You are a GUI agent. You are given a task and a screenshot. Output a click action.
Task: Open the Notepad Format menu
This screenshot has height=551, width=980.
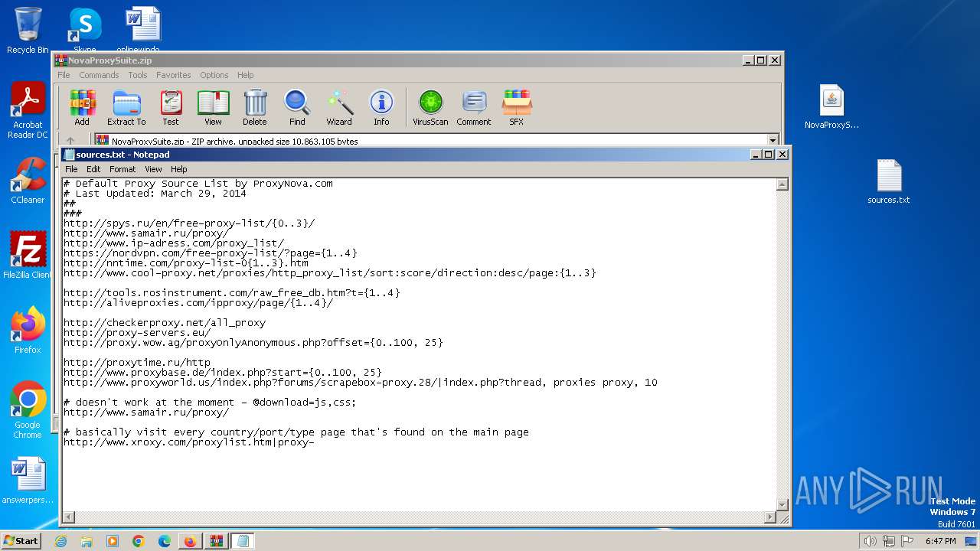122,169
